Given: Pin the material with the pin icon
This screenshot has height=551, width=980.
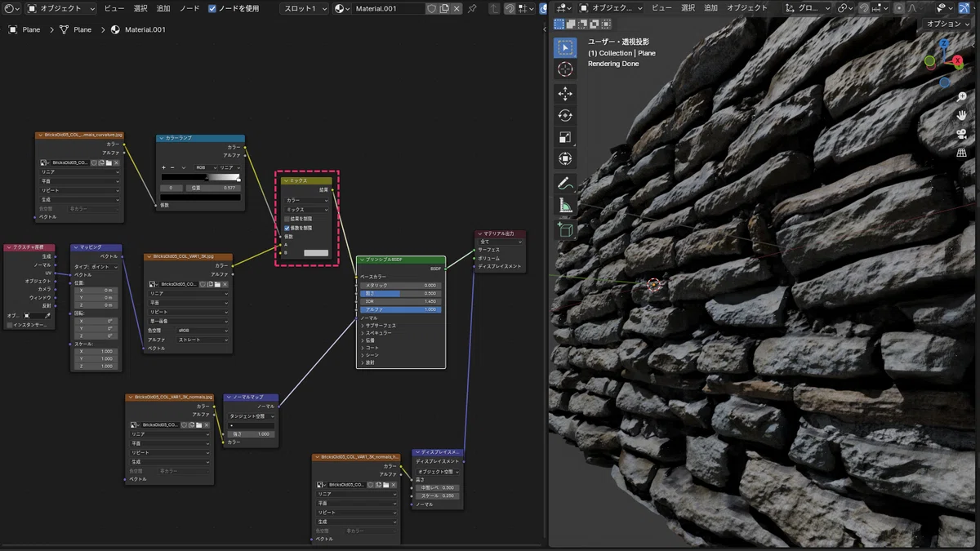Looking at the screenshot, I should point(472,8).
